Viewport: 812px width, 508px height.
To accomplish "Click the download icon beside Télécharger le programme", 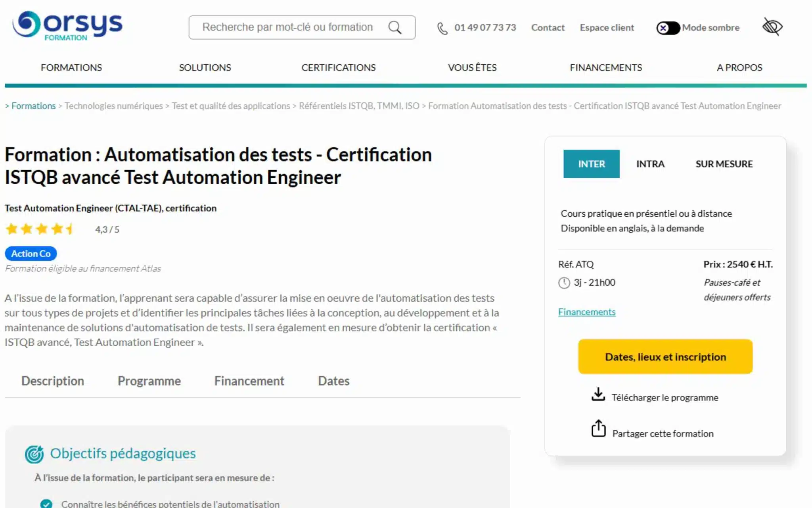I will (598, 394).
